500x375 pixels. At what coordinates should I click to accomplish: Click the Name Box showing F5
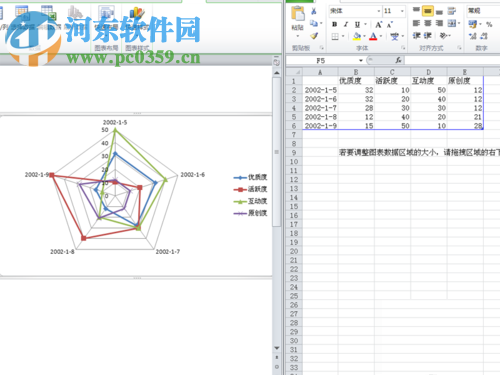[x=322, y=61]
